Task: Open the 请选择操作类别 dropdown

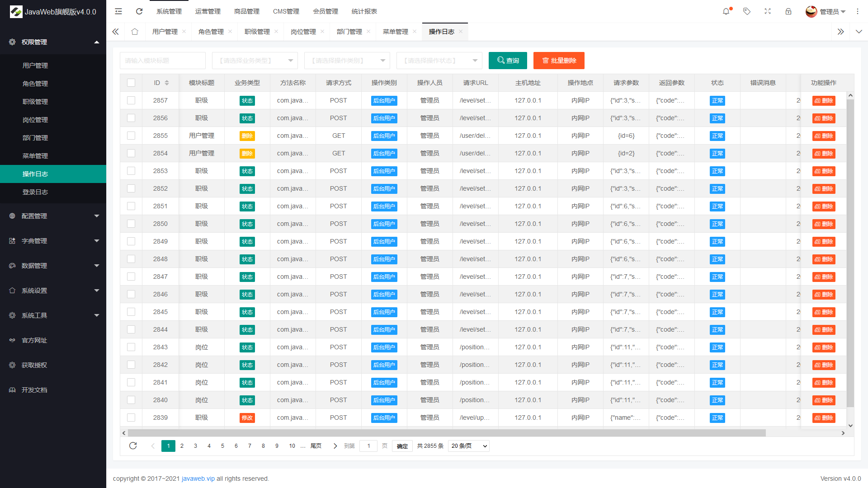Action: point(347,61)
